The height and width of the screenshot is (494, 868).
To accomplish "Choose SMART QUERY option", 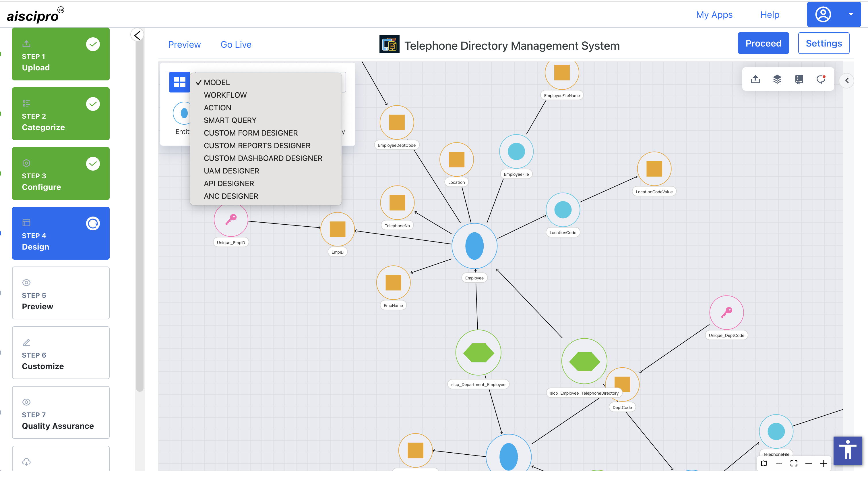I will 266,120.
